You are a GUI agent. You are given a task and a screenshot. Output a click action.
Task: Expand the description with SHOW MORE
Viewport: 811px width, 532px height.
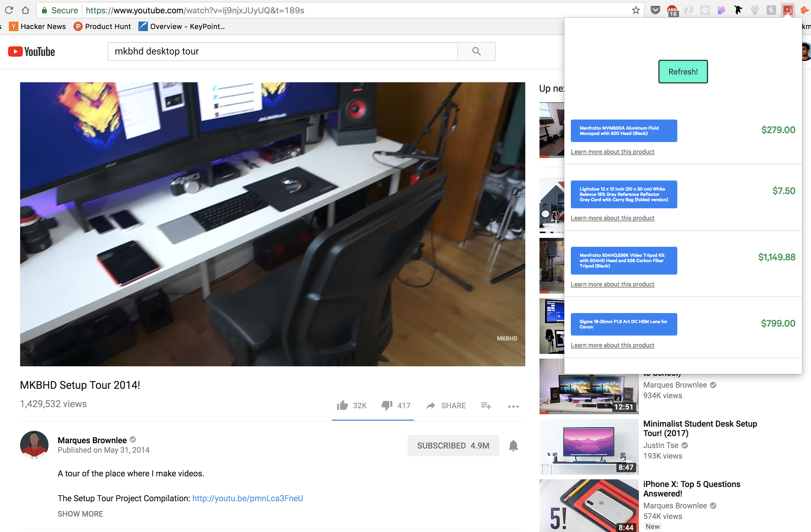[x=80, y=514]
